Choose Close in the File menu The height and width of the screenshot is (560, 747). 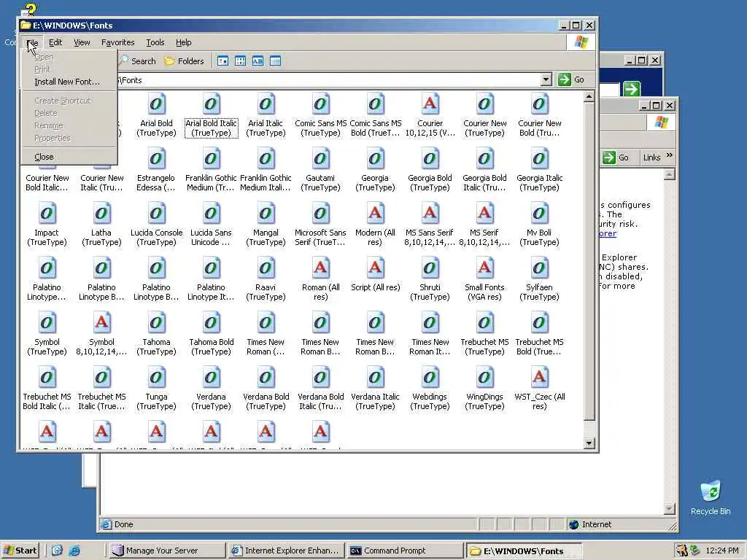(44, 157)
